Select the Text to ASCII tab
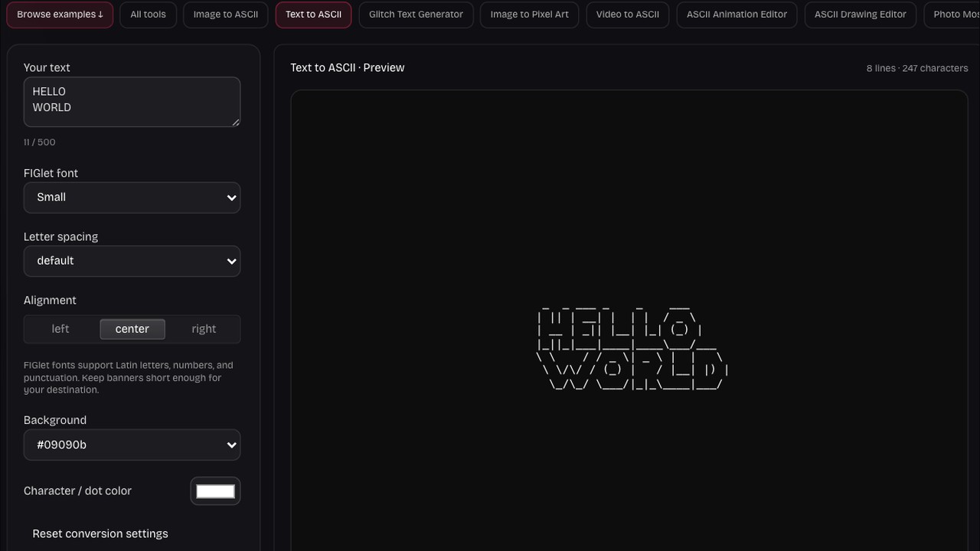 pyautogui.click(x=313, y=15)
